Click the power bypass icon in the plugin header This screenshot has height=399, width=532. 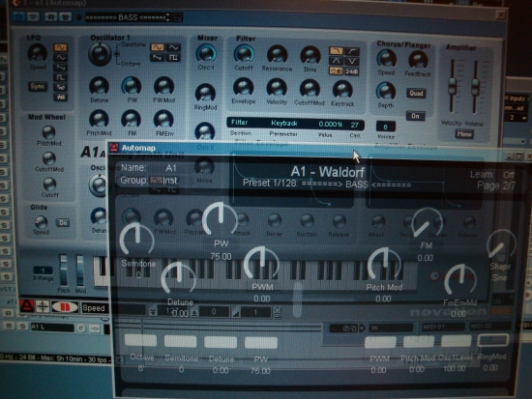(x=18, y=17)
